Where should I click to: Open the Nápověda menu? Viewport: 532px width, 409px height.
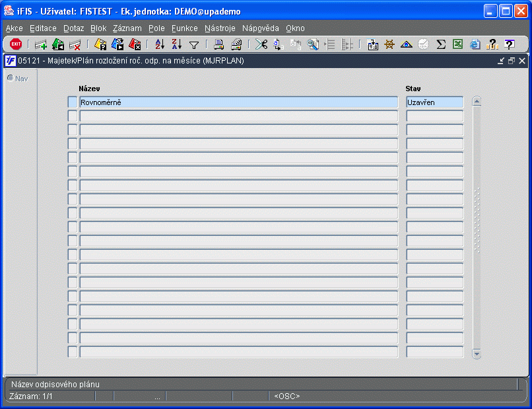click(261, 28)
